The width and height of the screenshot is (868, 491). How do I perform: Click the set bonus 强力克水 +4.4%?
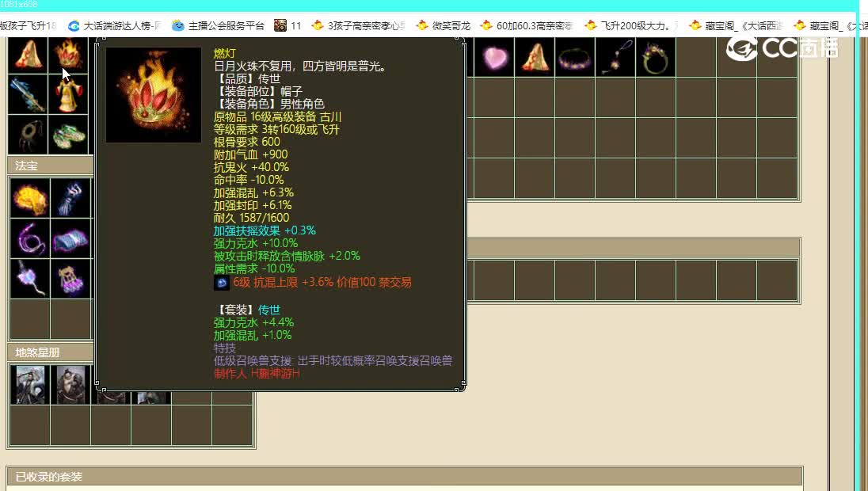click(253, 322)
